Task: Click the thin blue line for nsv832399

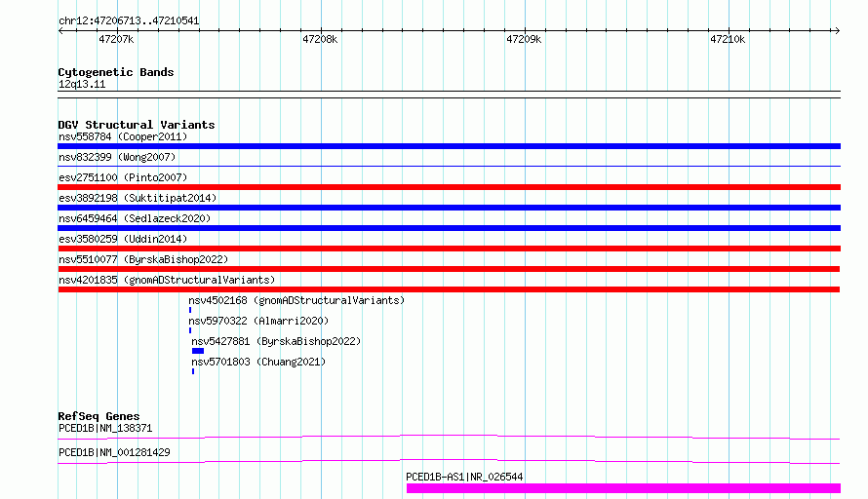Action: [449, 166]
